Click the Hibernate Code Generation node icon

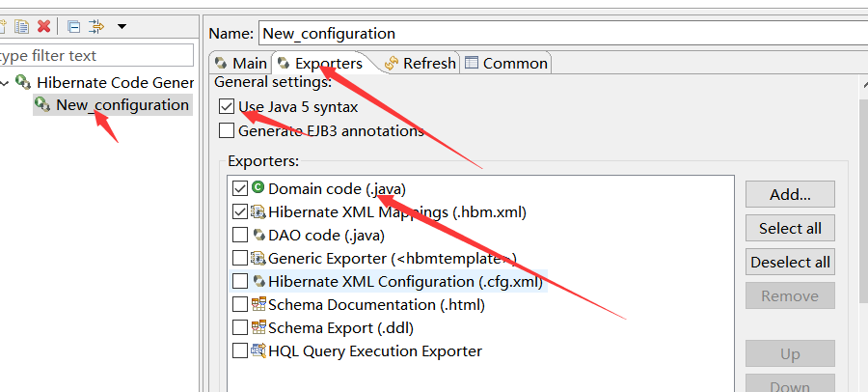[x=23, y=83]
